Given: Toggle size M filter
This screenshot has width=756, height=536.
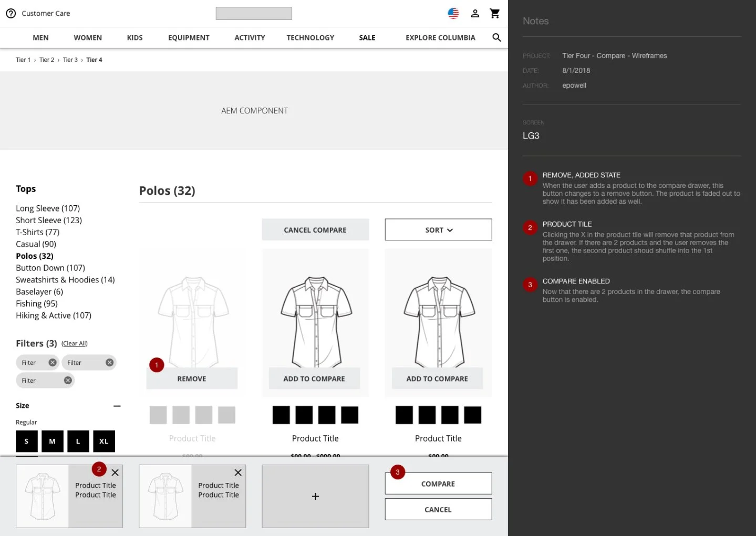Looking at the screenshot, I should (x=53, y=442).
